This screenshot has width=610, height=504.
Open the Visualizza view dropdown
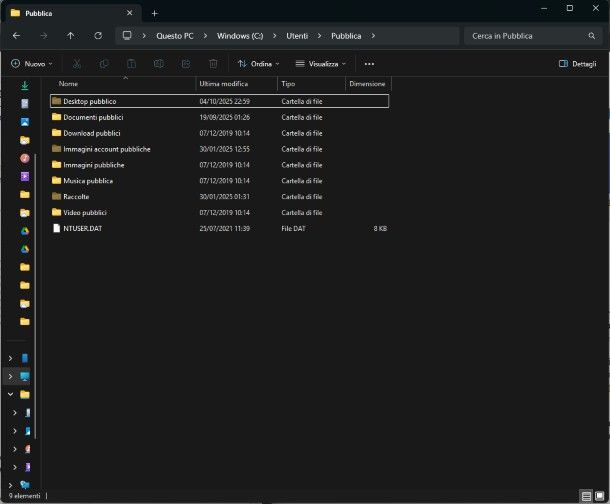tap(320, 63)
